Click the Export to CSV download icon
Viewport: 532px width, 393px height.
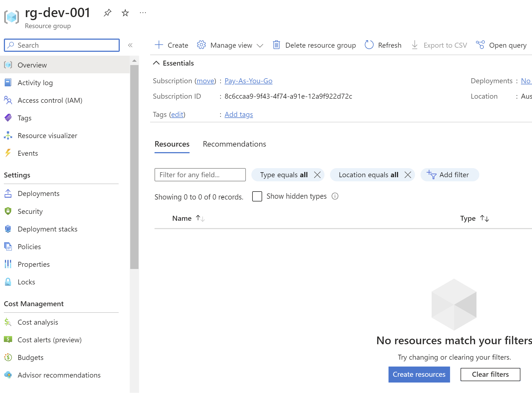414,45
